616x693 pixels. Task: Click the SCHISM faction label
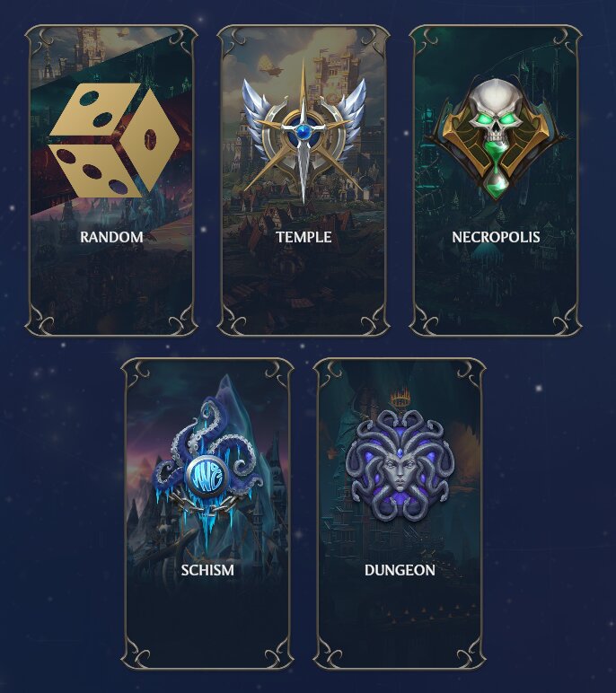pyautogui.click(x=207, y=570)
